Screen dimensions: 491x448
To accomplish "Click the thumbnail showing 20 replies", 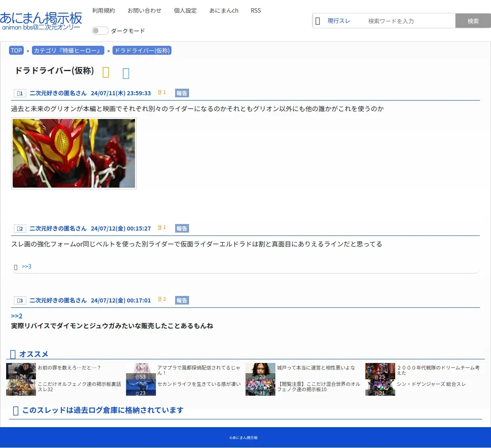I will [x=260, y=371].
